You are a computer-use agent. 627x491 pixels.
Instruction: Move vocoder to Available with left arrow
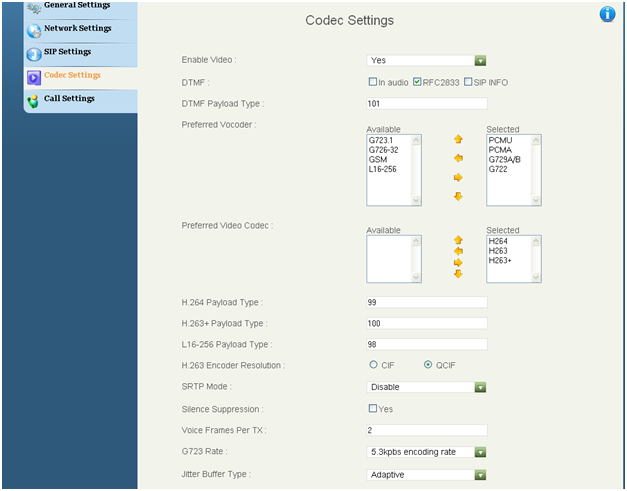coord(458,158)
